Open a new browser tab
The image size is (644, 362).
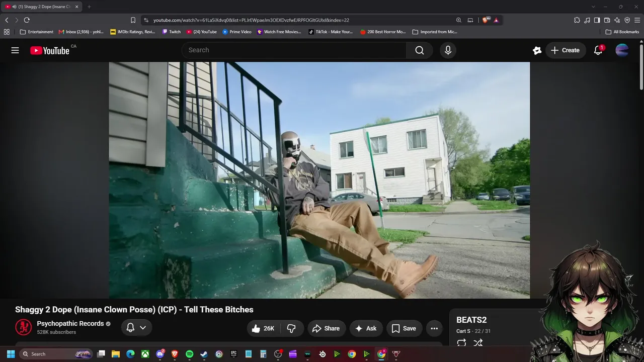tap(89, 7)
